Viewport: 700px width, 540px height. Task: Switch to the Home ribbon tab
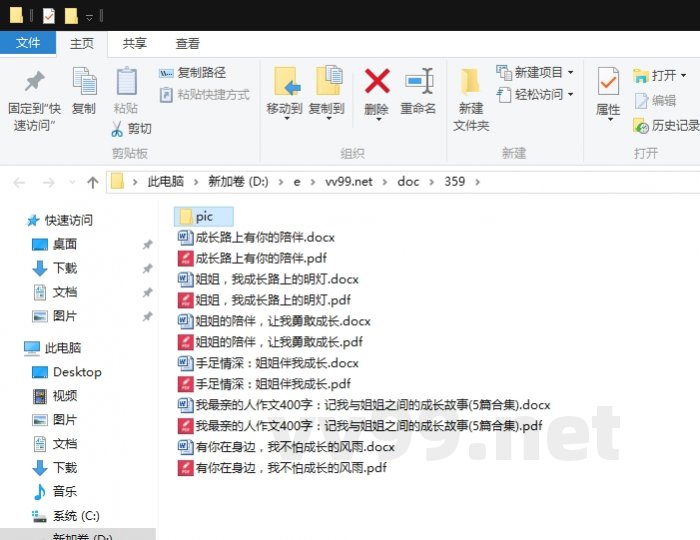(82, 43)
